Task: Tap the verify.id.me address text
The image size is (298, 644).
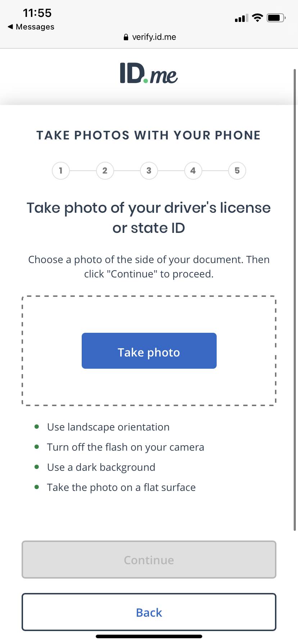Action: [154, 37]
